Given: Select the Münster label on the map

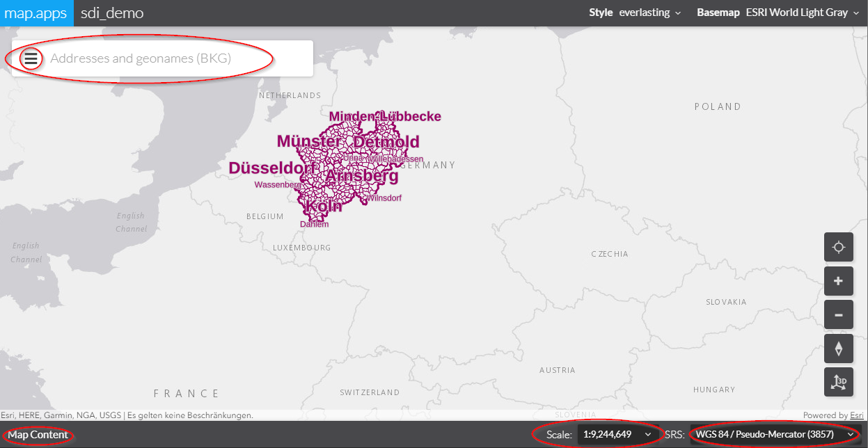Looking at the screenshot, I should tap(309, 142).
